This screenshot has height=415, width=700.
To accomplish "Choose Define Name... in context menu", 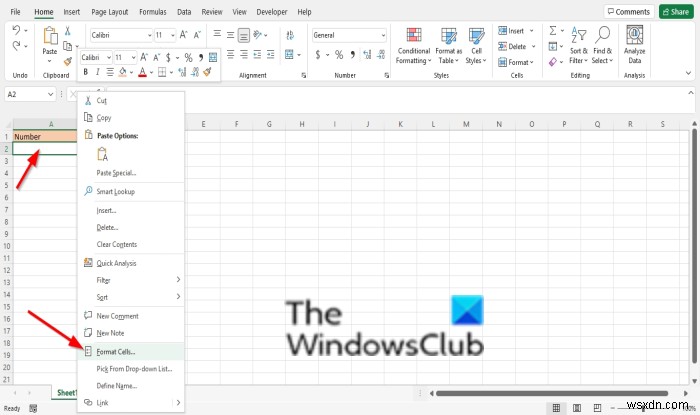I will pyautogui.click(x=131, y=386).
